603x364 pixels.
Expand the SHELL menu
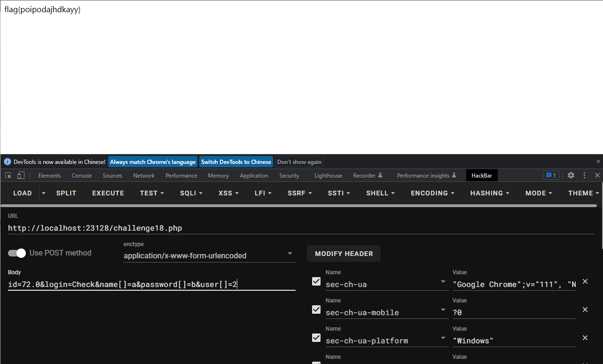coord(381,193)
